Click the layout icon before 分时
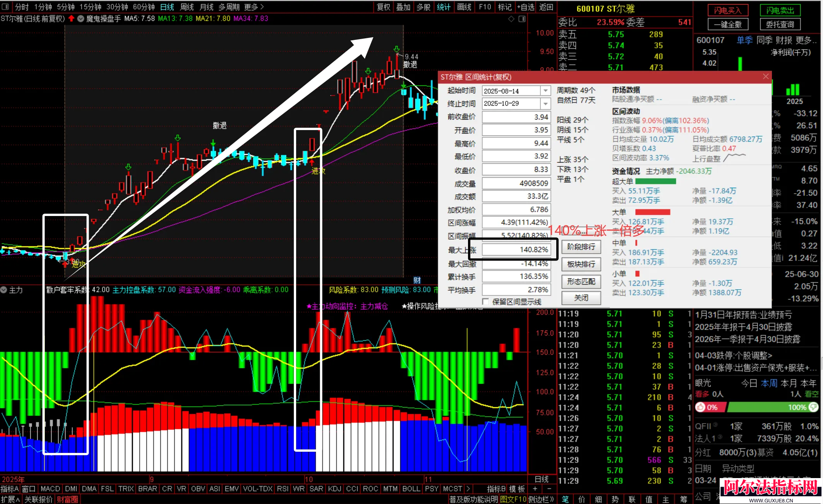Screen dimensions: 823x504 pyautogui.click(x=5, y=7)
